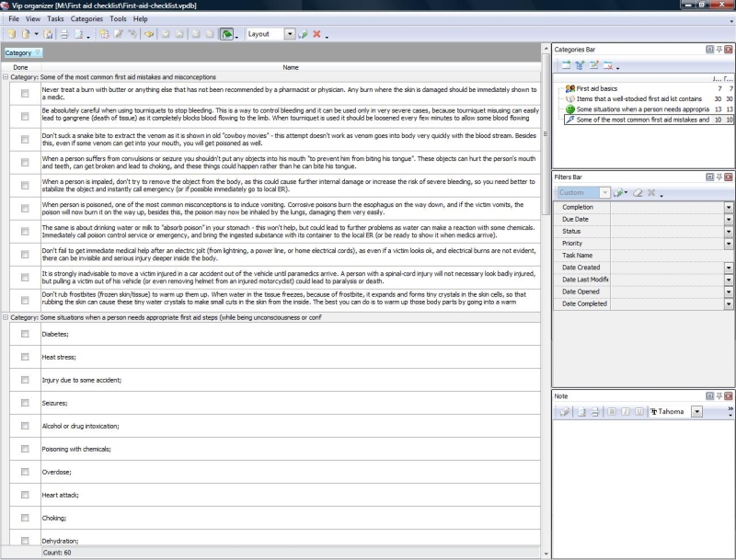Tick the checkbox for 'Heart attack;' task

25,495
